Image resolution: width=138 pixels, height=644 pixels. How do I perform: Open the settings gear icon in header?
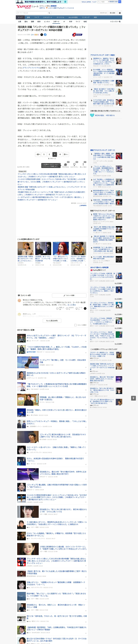[x=120, y=13]
